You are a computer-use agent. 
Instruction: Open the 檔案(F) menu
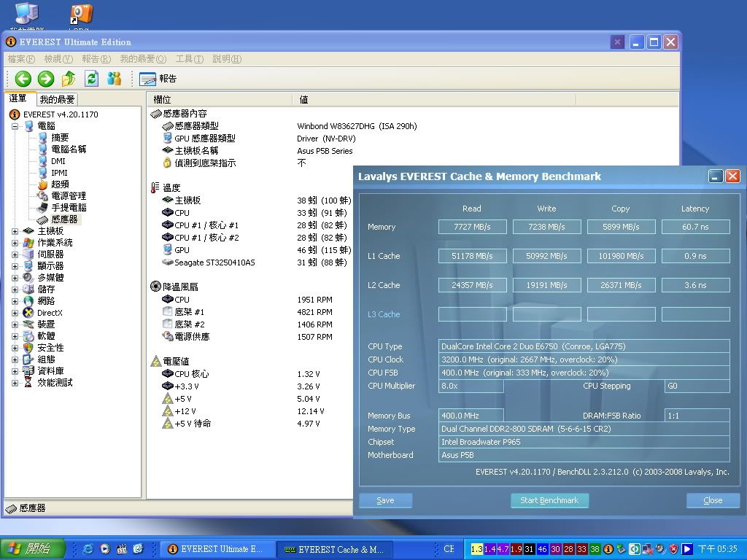pos(21,59)
